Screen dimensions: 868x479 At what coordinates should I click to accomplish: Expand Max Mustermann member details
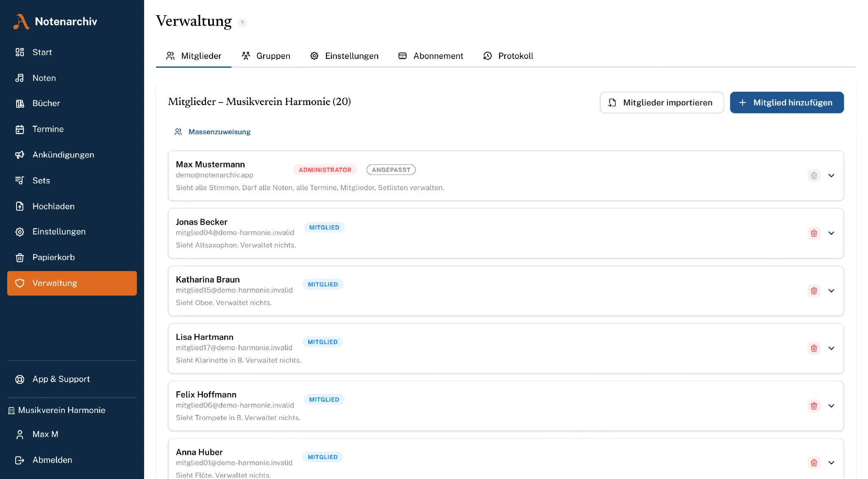(831, 175)
